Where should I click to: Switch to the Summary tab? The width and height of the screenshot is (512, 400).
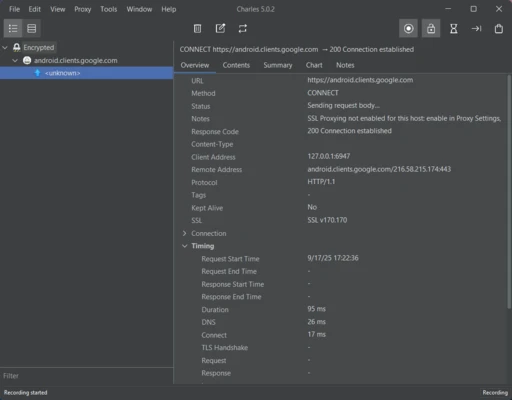coord(278,65)
